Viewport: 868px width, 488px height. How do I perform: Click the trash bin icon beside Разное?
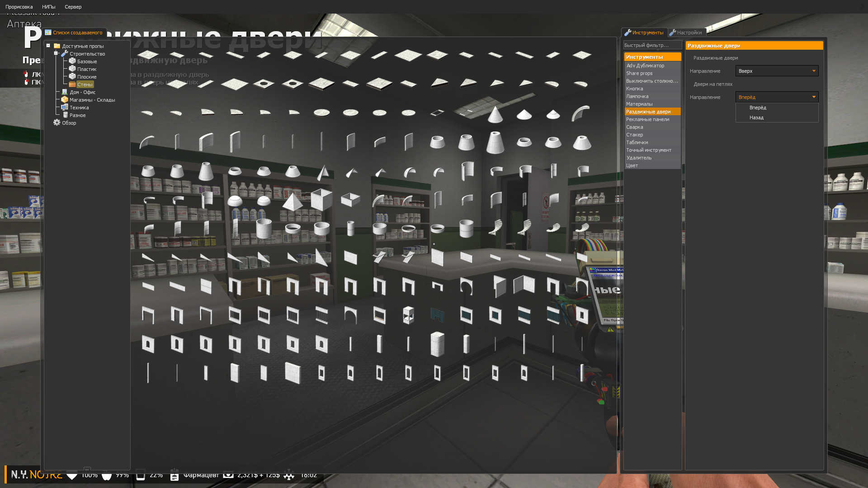[65, 115]
